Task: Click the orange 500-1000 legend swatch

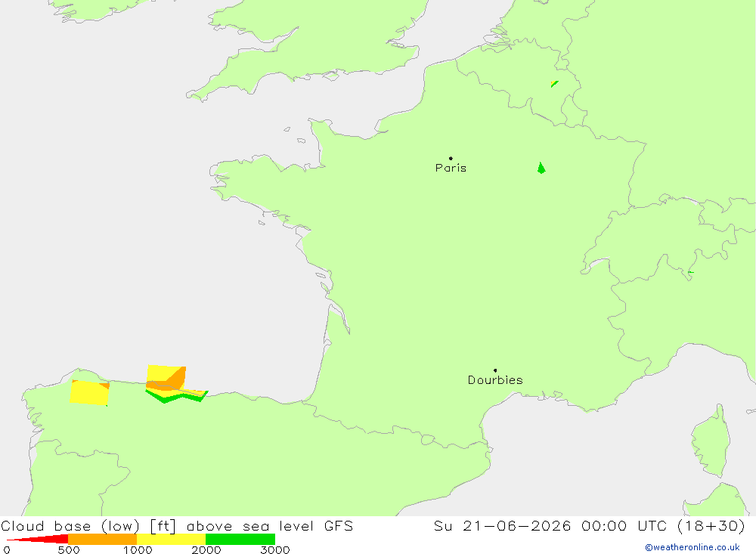Action: (102, 539)
